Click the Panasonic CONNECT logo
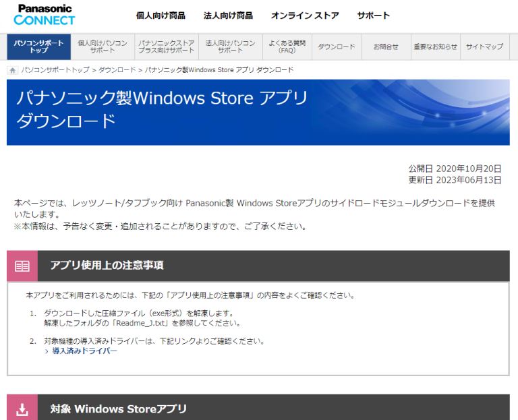Image resolution: width=518 pixels, height=420 pixels. (45, 15)
